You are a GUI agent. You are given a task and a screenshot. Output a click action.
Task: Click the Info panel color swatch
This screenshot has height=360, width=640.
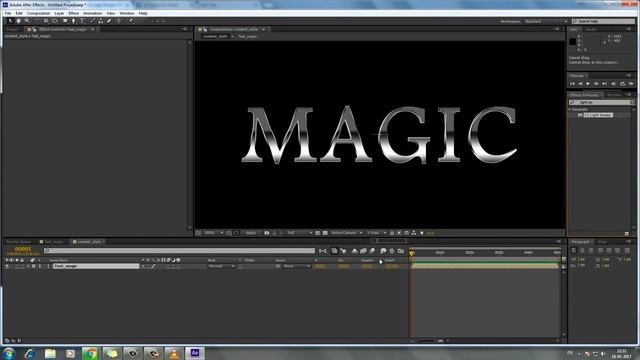click(x=573, y=42)
